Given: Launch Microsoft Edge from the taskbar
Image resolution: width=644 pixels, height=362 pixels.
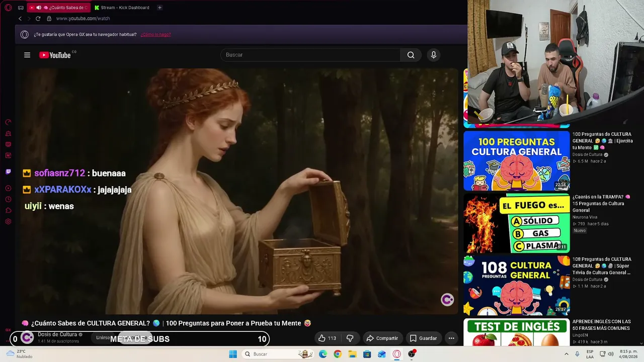Looking at the screenshot, I should point(323,354).
